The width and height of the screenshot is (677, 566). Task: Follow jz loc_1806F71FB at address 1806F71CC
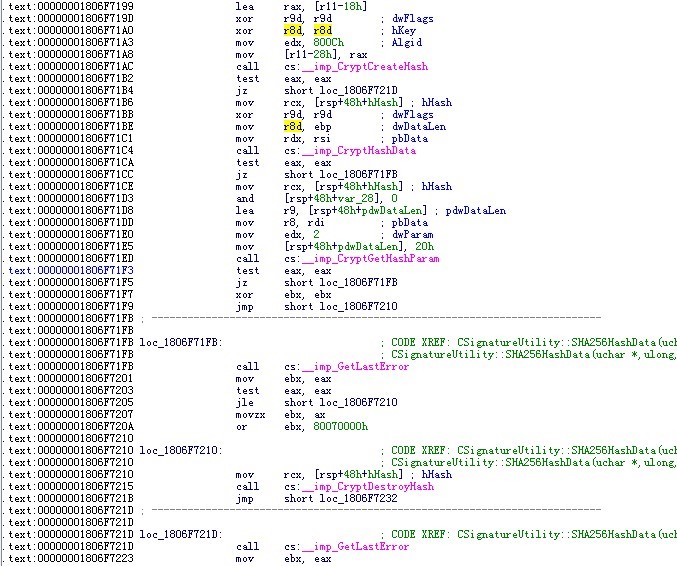coord(358,174)
